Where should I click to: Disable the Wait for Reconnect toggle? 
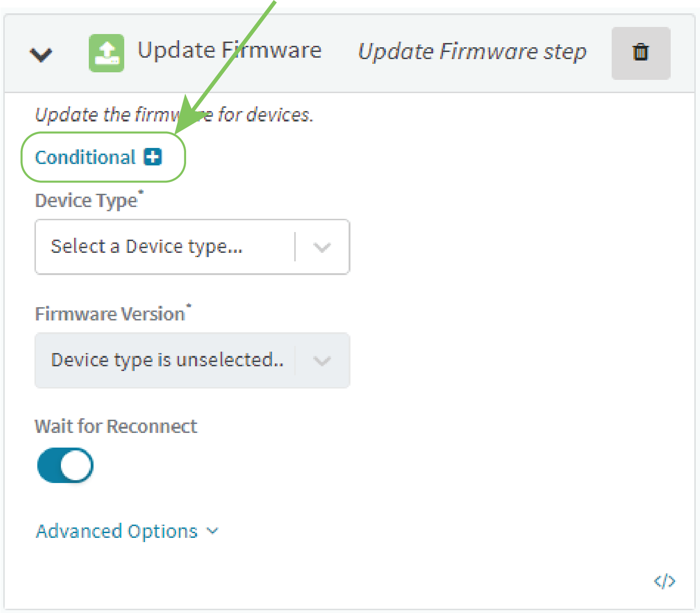(x=65, y=466)
